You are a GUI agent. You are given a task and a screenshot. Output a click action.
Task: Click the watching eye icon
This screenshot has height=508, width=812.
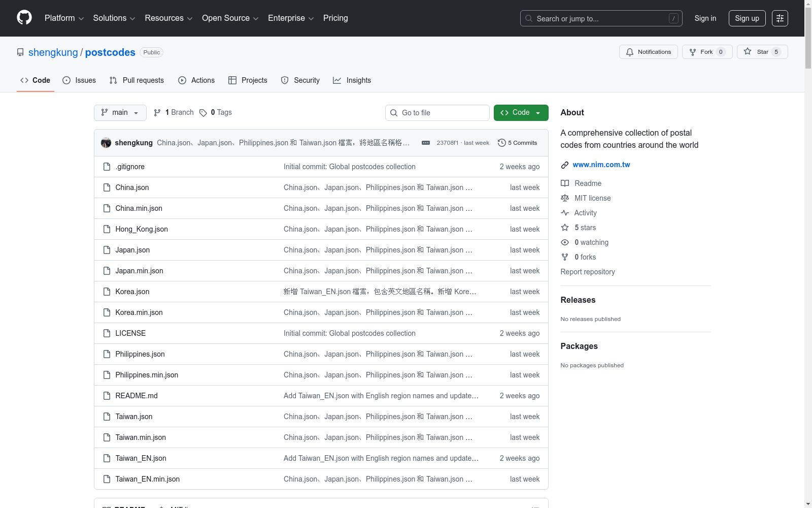(x=565, y=242)
